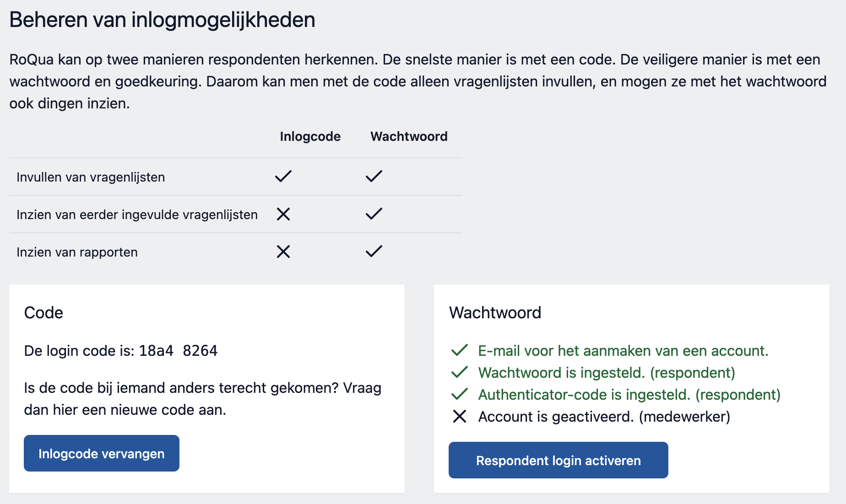Click green checkmark beside E-mail account step
The width and height of the screenshot is (846, 504).
[460, 350]
